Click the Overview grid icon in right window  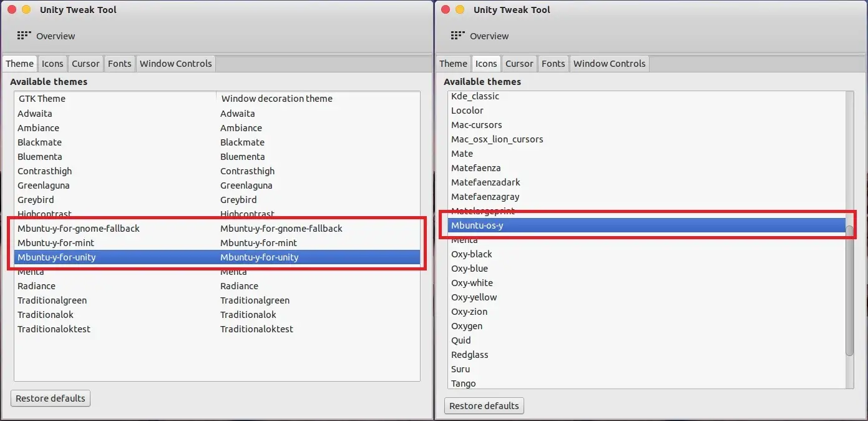pos(457,36)
